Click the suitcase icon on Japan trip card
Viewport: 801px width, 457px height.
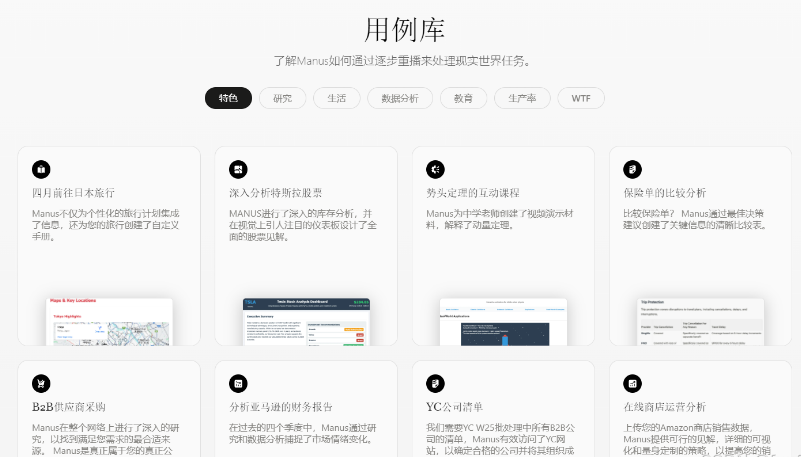pyautogui.click(x=41, y=169)
